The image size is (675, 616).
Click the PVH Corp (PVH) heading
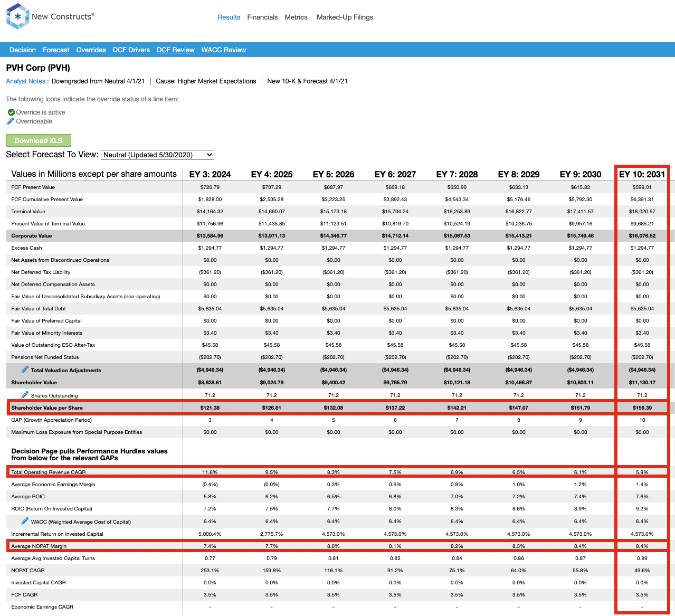pos(38,68)
